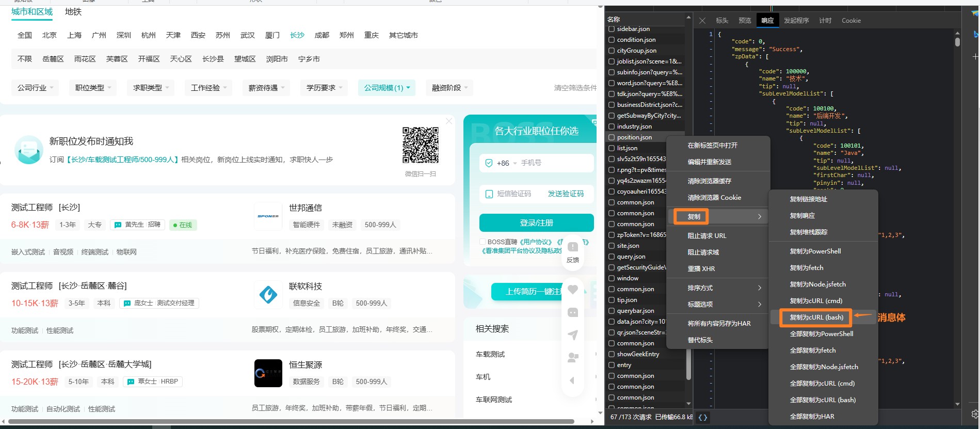Click the user-with-message icon in floating sidebar
The image size is (980, 429).
(x=573, y=357)
